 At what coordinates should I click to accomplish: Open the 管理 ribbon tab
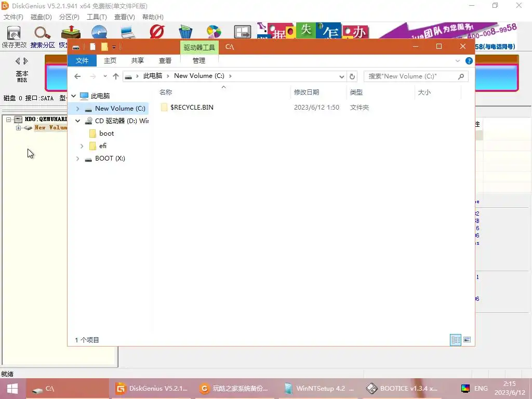(199, 61)
